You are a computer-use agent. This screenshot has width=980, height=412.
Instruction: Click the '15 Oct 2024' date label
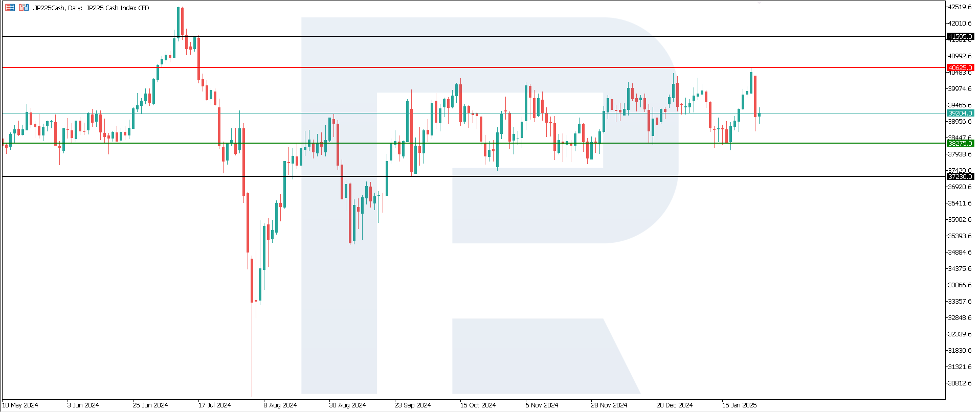point(478,405)
